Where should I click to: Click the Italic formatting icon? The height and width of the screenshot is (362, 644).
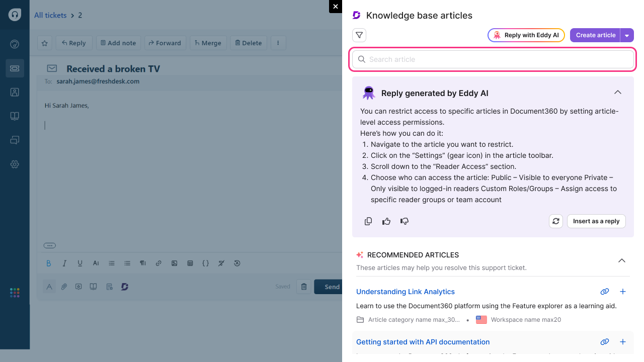(64, 263)
